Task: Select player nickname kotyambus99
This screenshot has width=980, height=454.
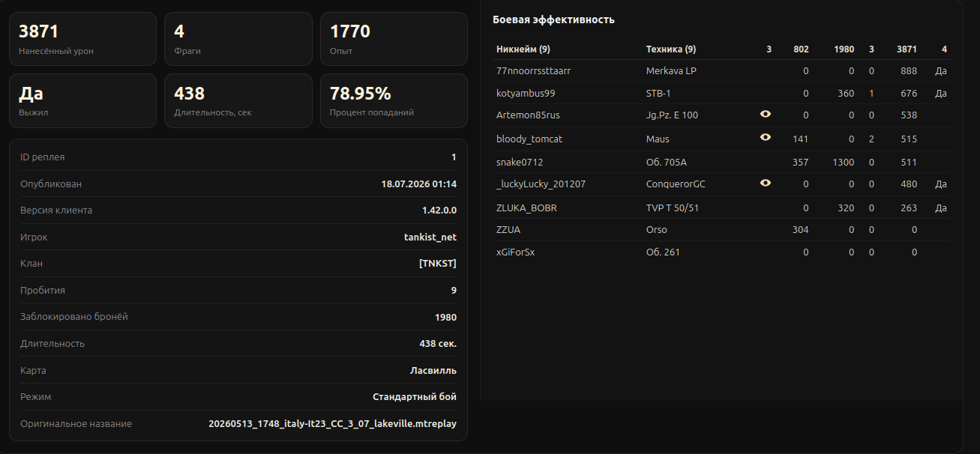Action: click(x=526, y=94)
